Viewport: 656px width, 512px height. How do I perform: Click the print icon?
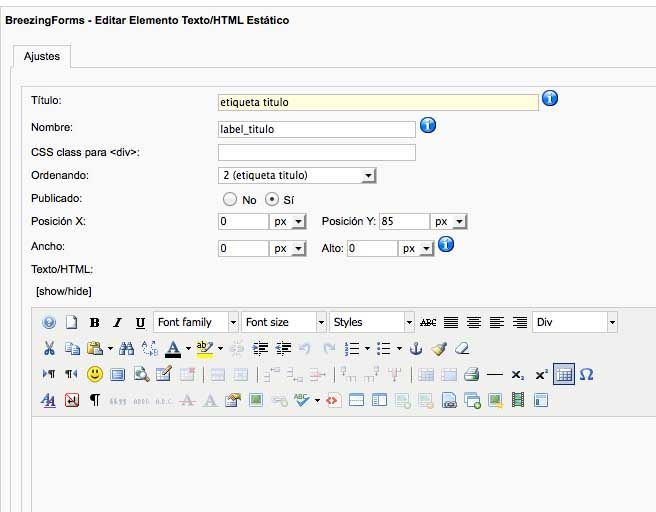472,374
